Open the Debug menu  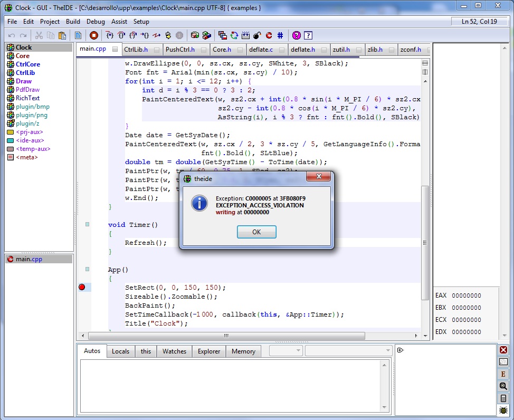[96, 22]
